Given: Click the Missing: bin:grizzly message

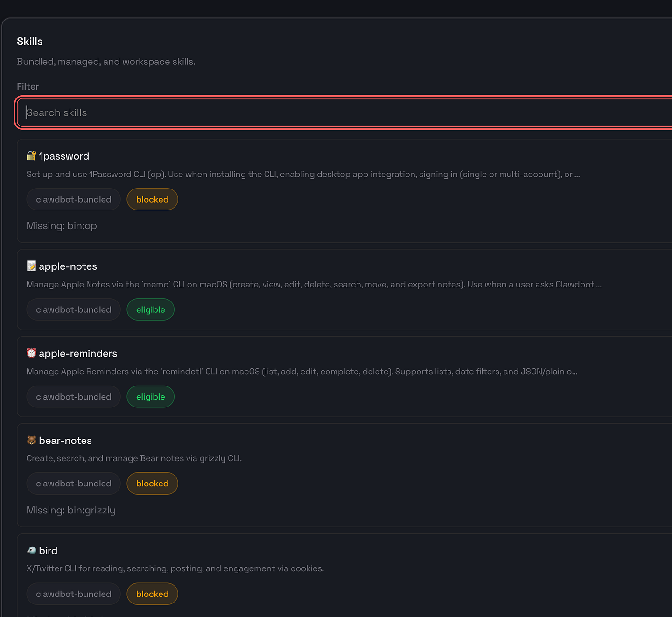Looking at the screenshot, I should point(71,510).
